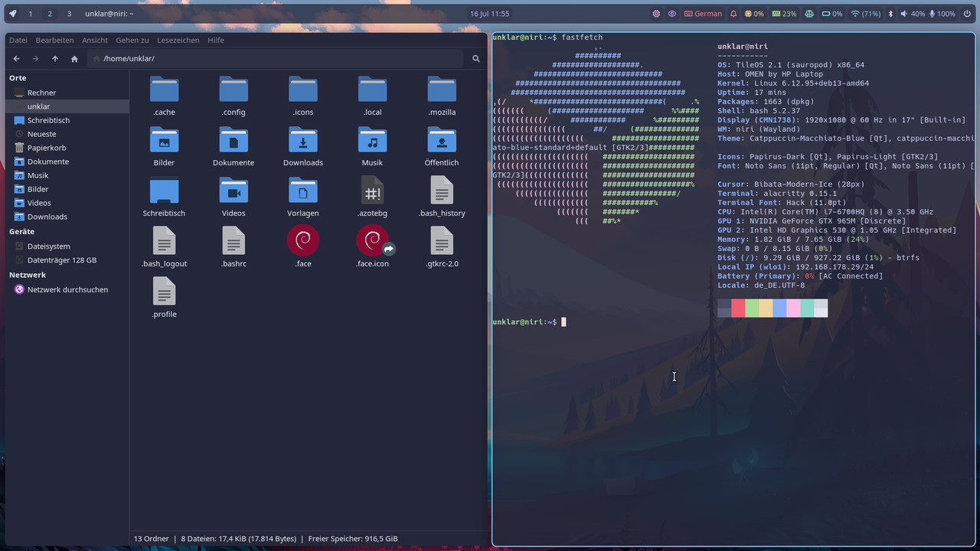Open the Datei menu

pos(18,40)
